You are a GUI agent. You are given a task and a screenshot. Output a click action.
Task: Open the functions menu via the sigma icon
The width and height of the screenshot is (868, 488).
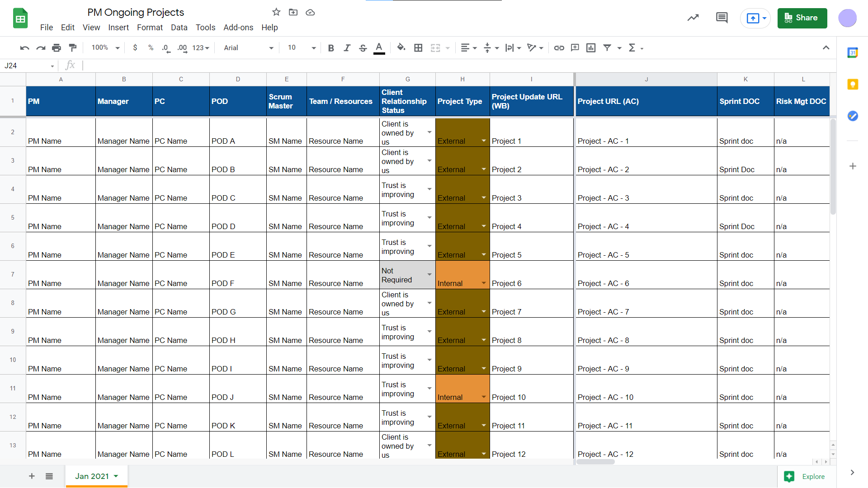633,47
